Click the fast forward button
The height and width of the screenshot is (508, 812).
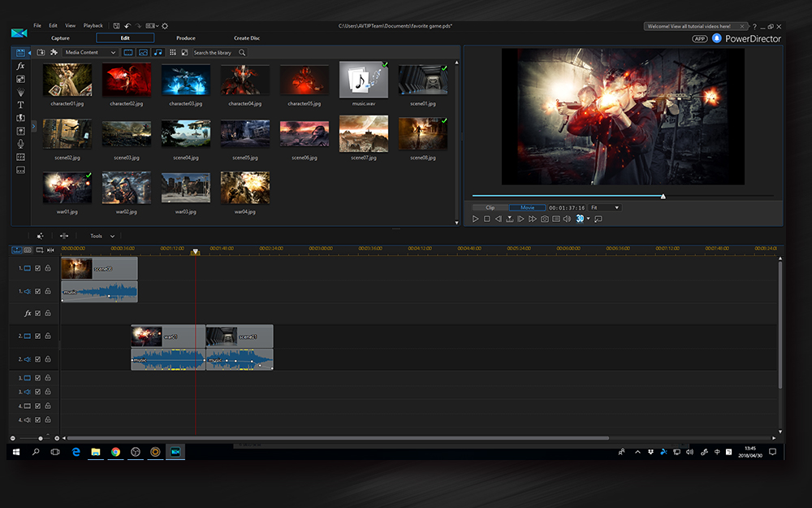[x=533, y=219]
